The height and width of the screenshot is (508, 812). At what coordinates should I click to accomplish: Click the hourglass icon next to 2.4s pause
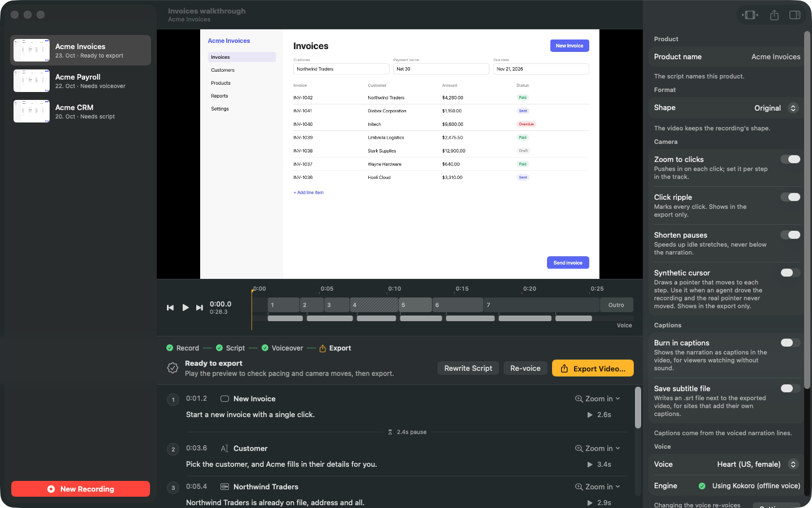390,432
